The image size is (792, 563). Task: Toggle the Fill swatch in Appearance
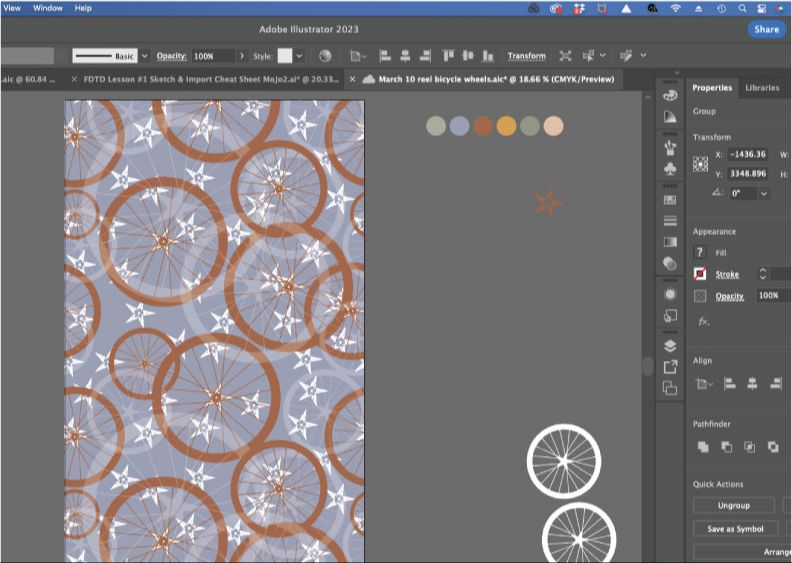(x=700, y=253)
